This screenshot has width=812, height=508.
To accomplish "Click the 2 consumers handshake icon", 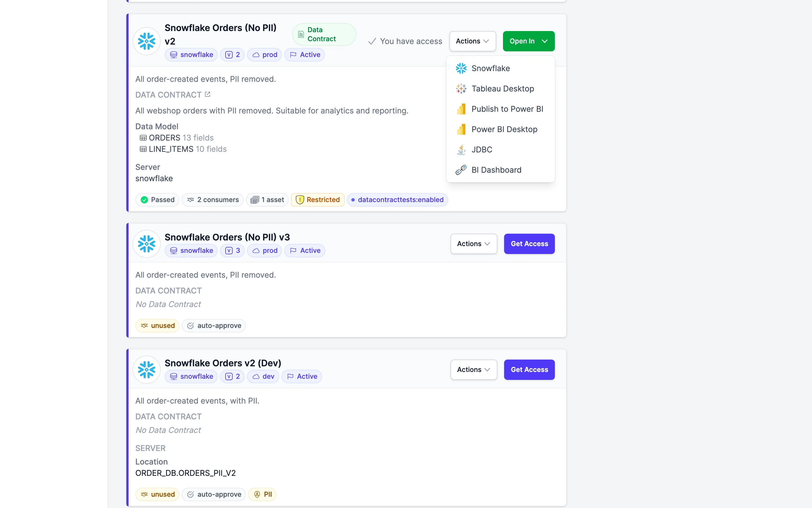I will pyautogui.click(x=191, y=200).
